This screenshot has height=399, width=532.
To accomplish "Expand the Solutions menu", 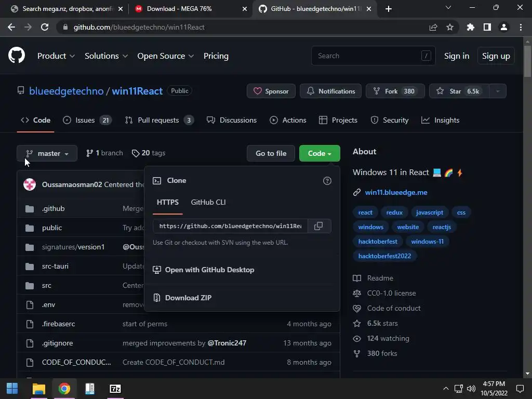I will pos(106,56).
